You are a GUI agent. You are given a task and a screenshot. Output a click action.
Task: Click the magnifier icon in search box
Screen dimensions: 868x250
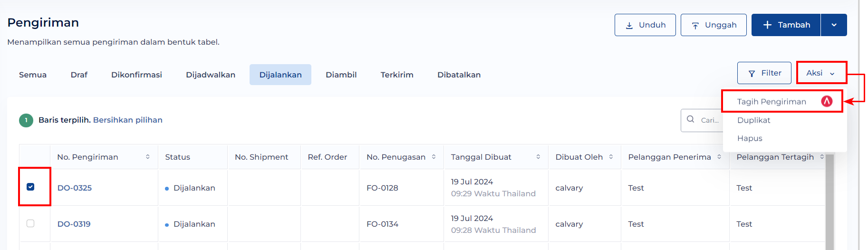691,119
